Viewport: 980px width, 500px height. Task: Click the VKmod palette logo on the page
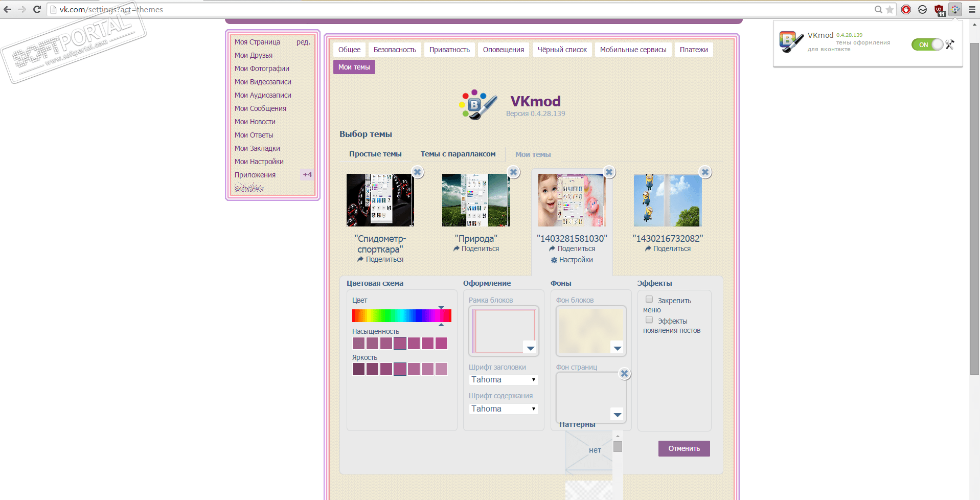click(477, 105)
